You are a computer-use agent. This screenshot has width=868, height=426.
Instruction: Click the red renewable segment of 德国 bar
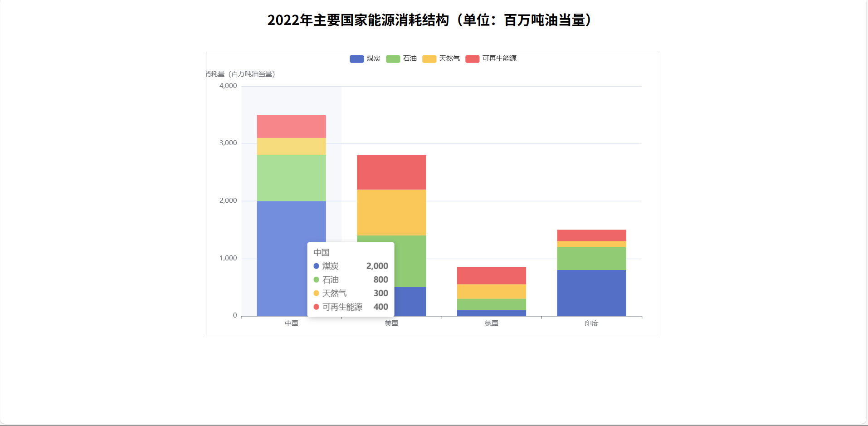pos(492,275)
